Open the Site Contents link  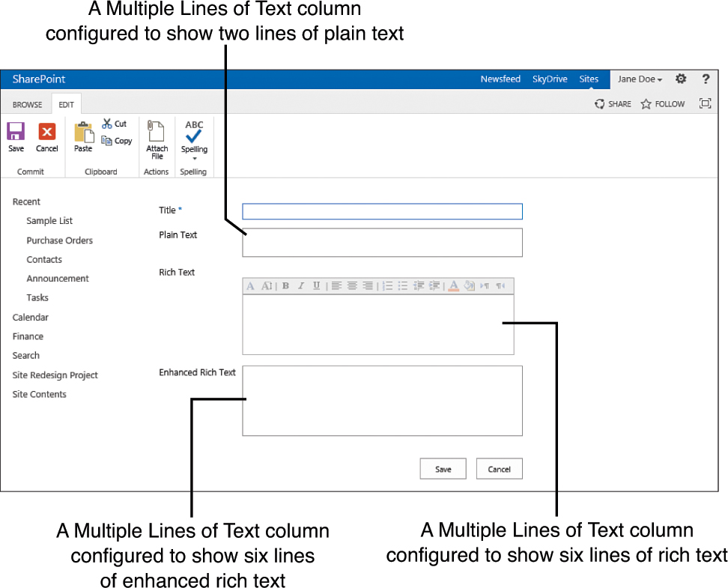pyautogui.click(x=39, y=394)
